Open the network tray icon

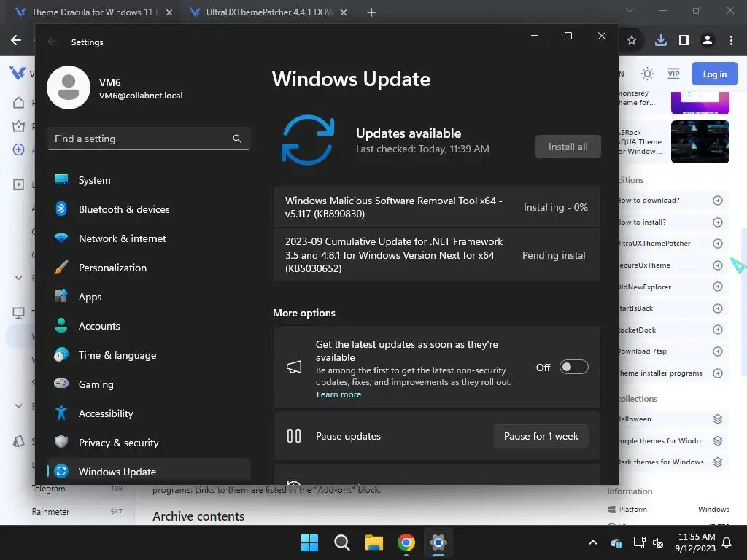pyautogui.click(x=639, y=542)
